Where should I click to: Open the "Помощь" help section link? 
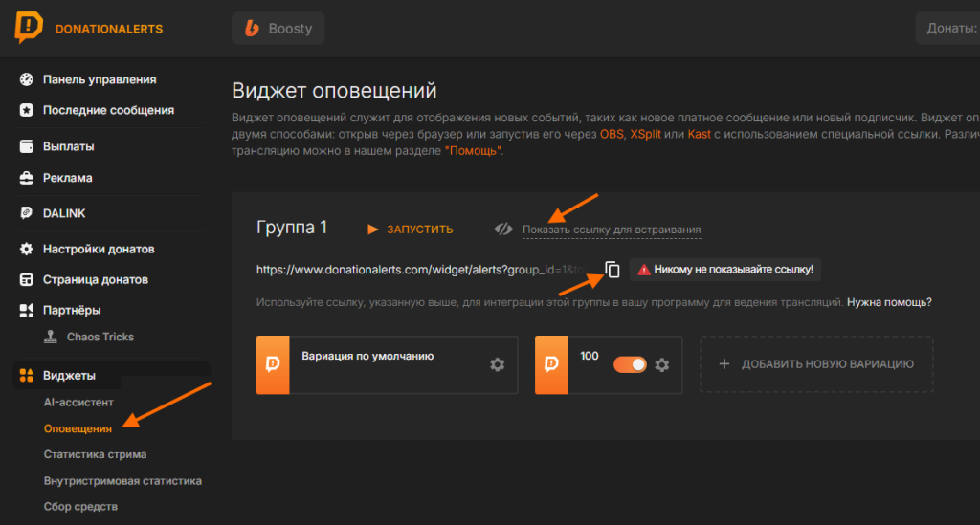(473, 150)
